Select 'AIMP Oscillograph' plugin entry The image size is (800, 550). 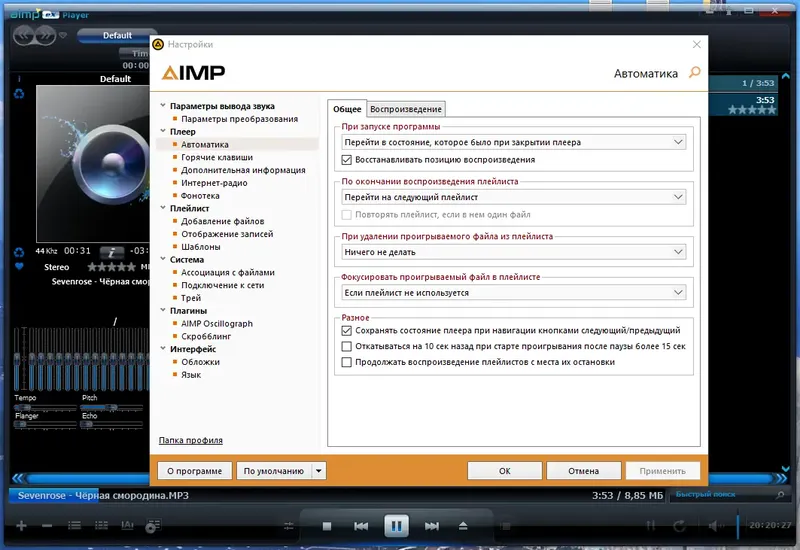pos(217,323)
